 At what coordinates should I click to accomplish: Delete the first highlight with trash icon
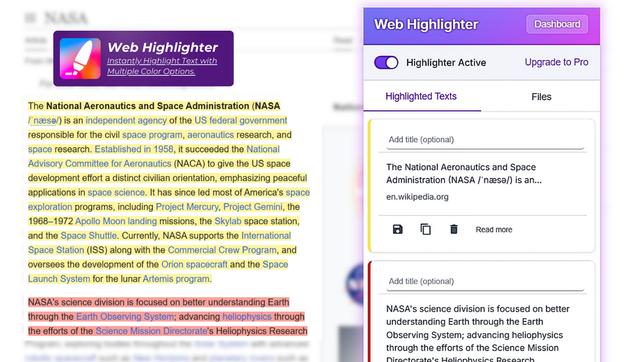[x=454, y=229]
